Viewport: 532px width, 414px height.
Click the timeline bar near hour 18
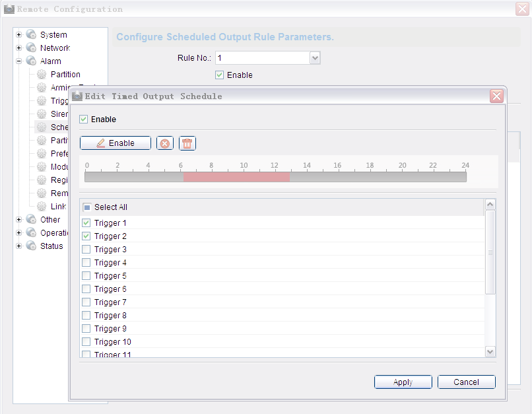point(370,177)
